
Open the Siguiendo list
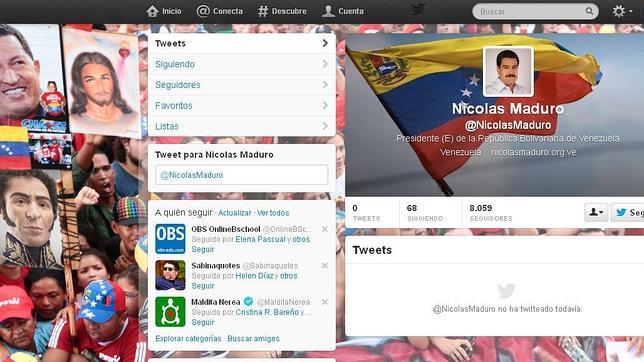point(242,64)
